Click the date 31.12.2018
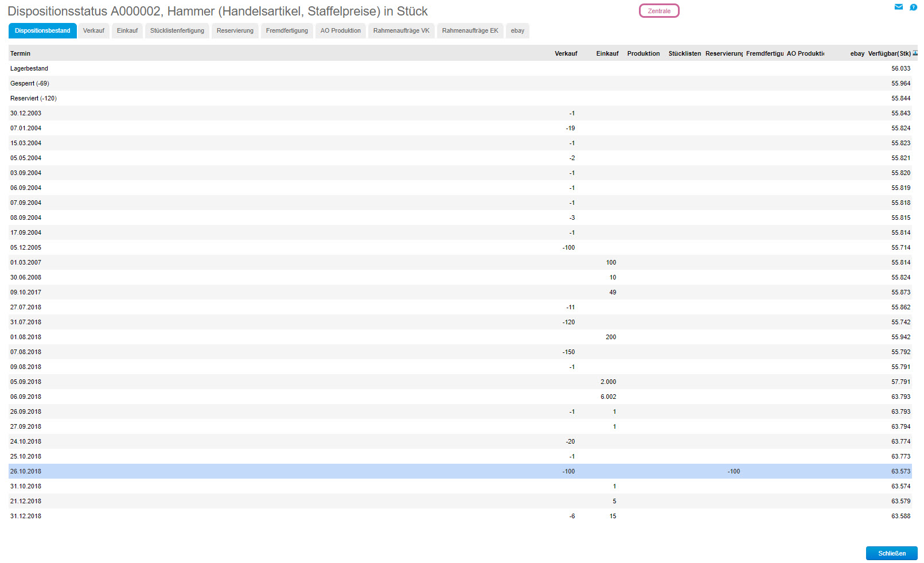 coord(26,516)
